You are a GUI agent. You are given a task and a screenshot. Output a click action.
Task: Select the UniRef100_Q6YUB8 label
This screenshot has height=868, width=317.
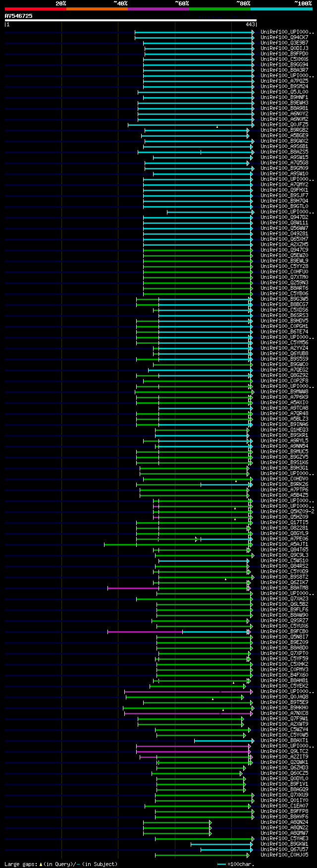point(284,353)
